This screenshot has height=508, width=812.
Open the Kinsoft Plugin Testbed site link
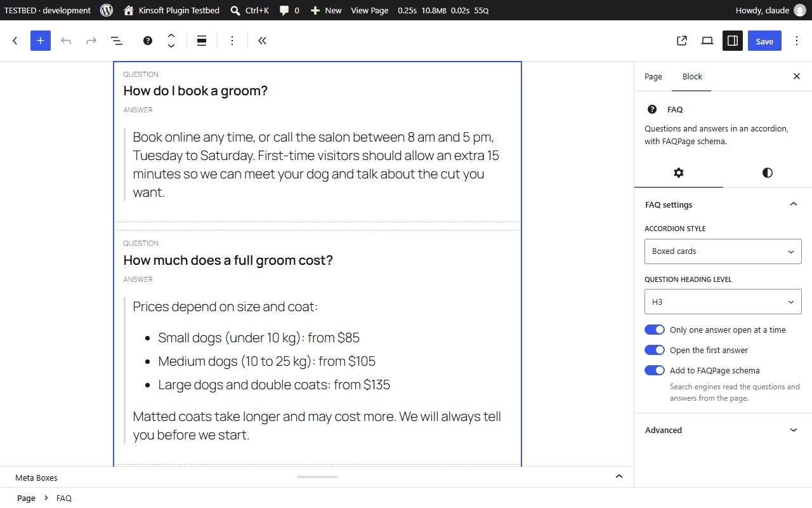171,10
